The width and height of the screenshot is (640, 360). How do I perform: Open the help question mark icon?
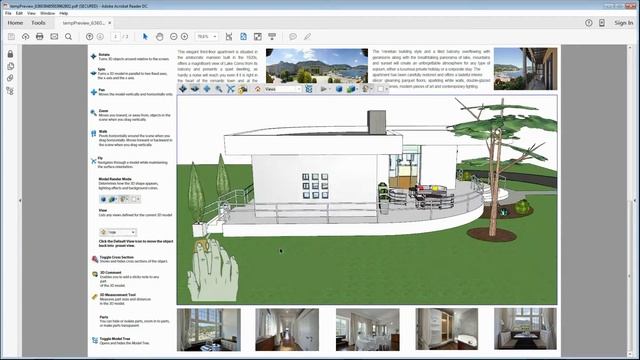click(589, 23)
